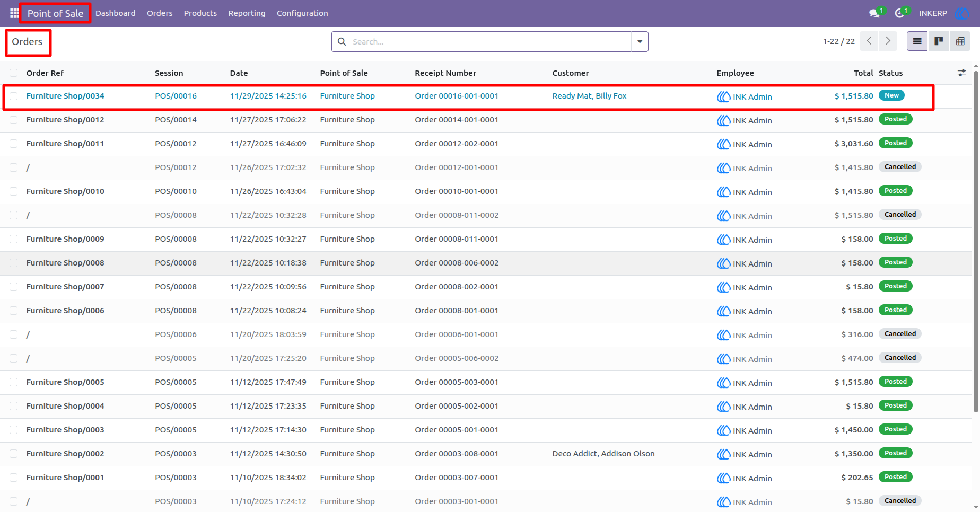Tick checkbox for Furniture Shop/0001 row

[14, 478]
